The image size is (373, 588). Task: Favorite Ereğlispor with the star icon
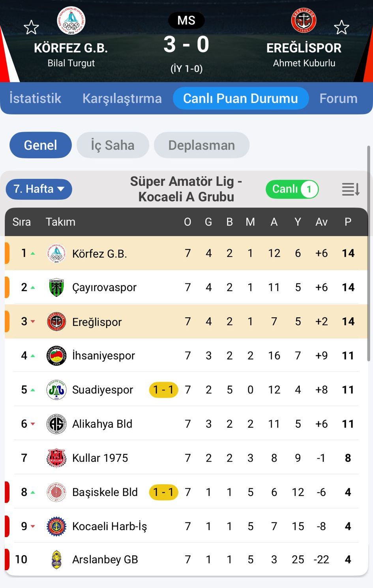[341, 28]
